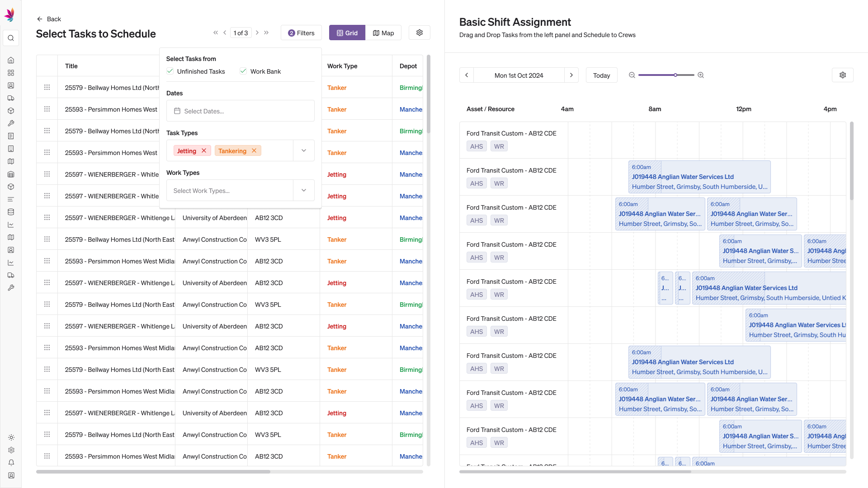Click the Today button
868x488 pixels.
click(601, 75)
